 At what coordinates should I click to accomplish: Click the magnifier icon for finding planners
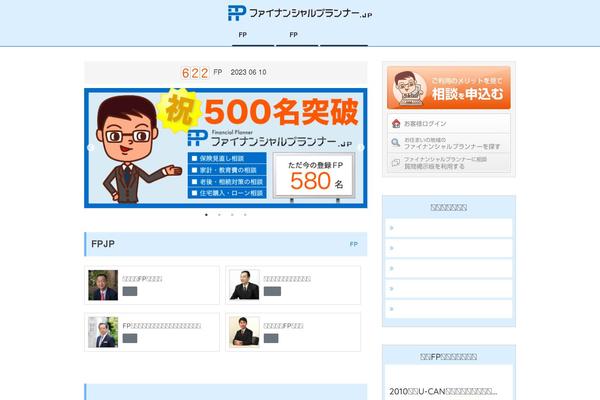pos(396,143)
